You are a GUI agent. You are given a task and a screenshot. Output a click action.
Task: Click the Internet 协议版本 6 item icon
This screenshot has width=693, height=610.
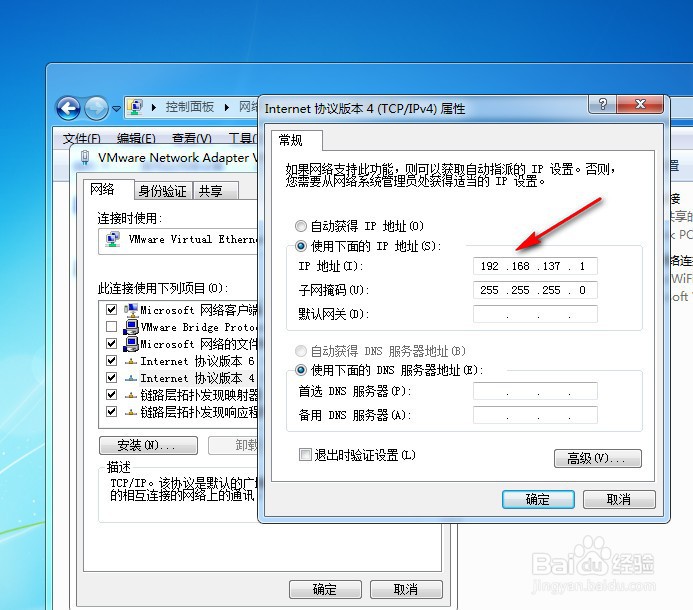pyautogui.click(x=131, y=362)
